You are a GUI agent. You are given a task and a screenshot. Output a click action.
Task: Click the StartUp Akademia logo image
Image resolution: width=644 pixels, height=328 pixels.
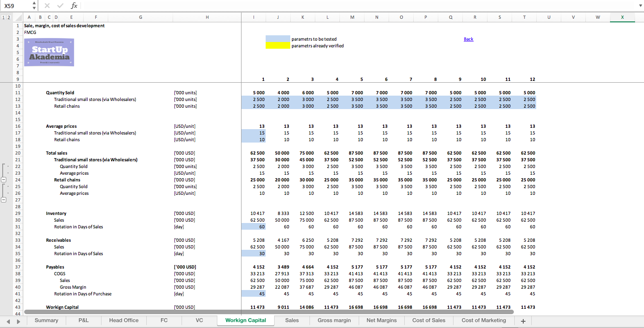pos(50,52)
